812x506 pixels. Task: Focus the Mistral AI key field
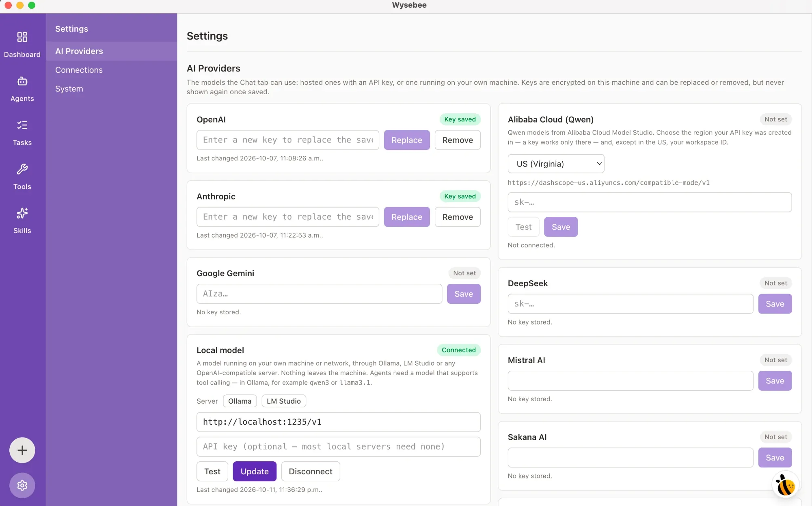pyautogui.click(x=631, y=381)
